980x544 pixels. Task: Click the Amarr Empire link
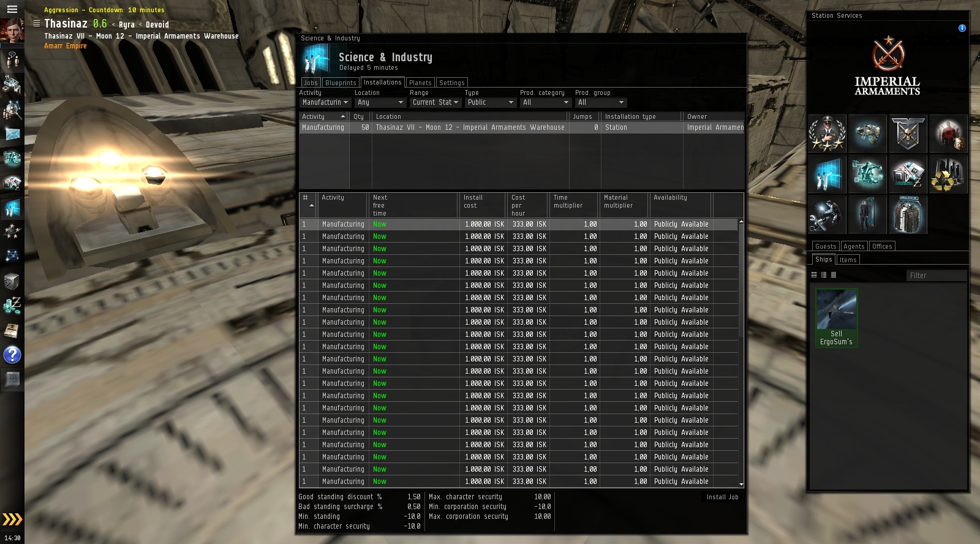pos(65,46)
